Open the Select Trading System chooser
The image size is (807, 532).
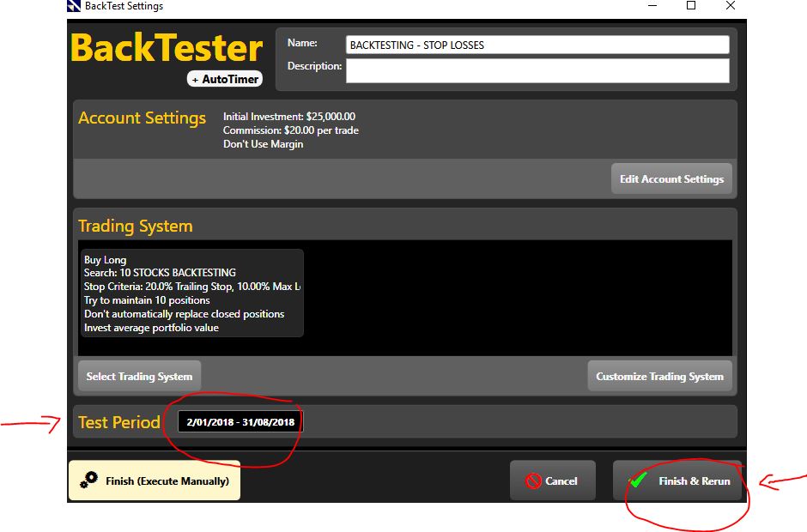(139, 374)
